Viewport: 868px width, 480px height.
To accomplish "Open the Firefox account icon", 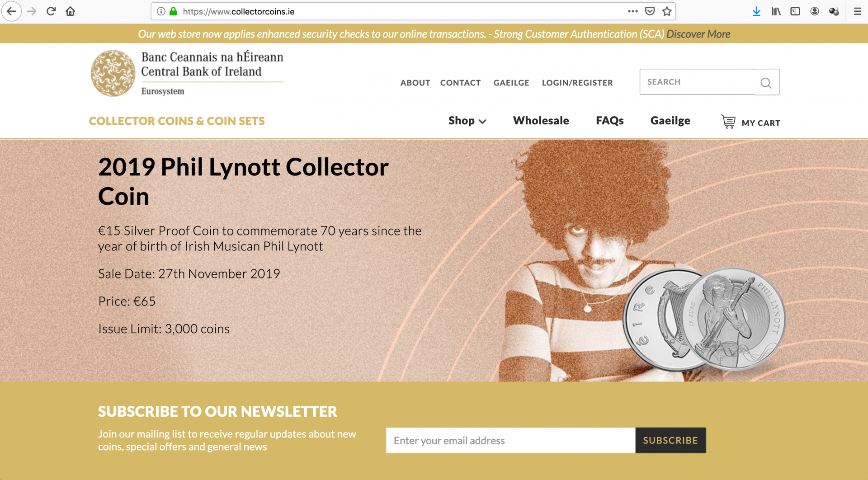I will coord(815,11).
